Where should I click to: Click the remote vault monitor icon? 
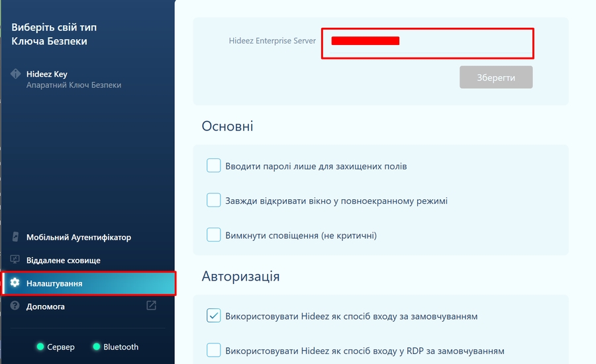coord(15,260)
